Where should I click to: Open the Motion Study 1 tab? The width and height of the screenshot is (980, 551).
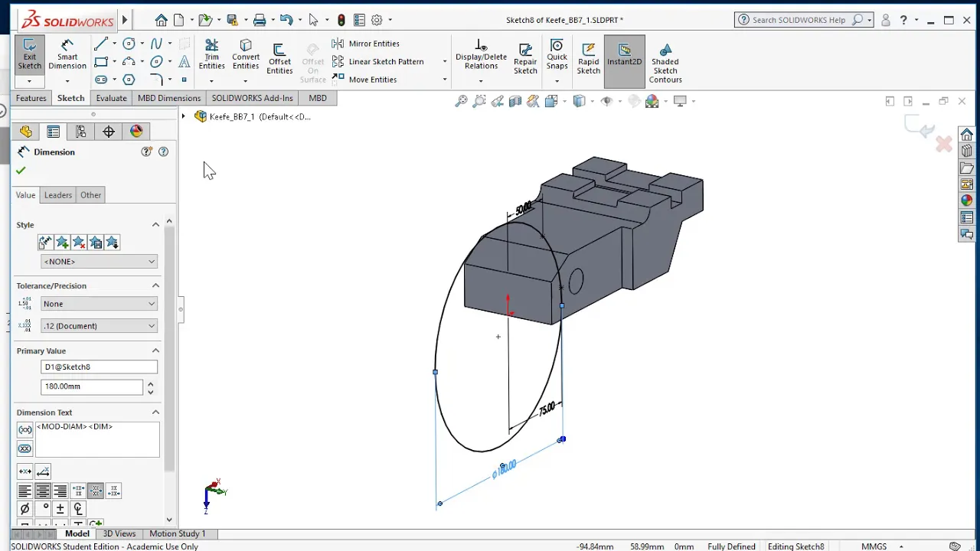(177, 533)
